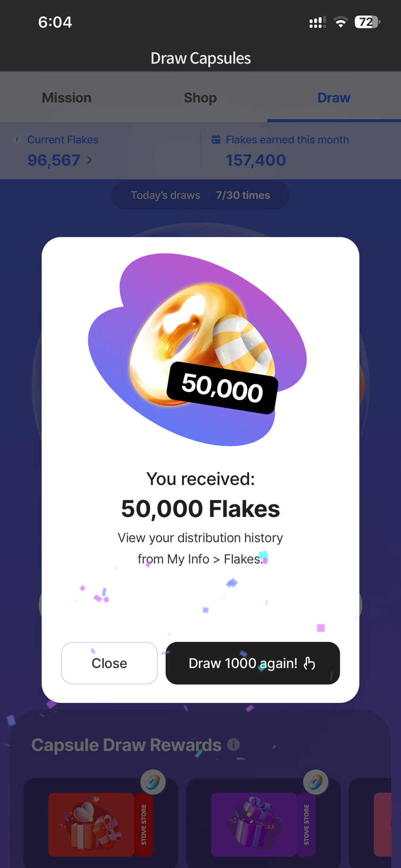401x868 pixels.
Task: Tap the 50,000 black label on reward image
Action: tap(222, 388)
